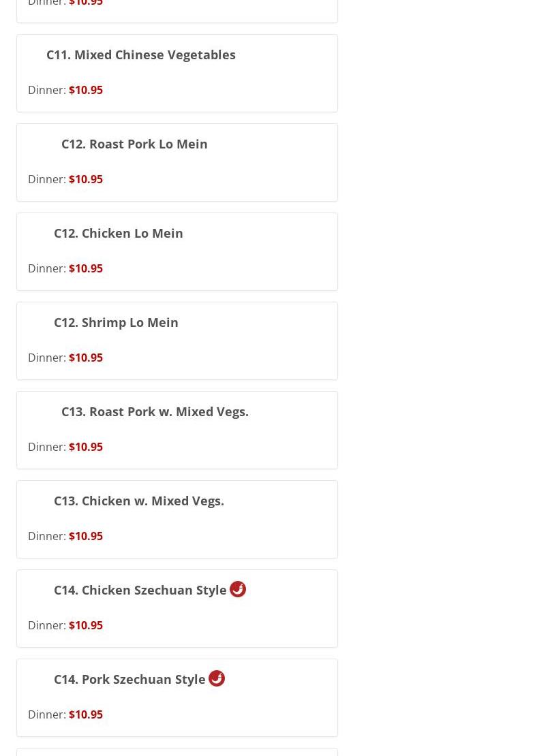Screen dimensions: 535x756
Task: Click the Dinner label in the Mixed Chinese Vegetables card
Action: pyautogui.click(x=46, y=90)
